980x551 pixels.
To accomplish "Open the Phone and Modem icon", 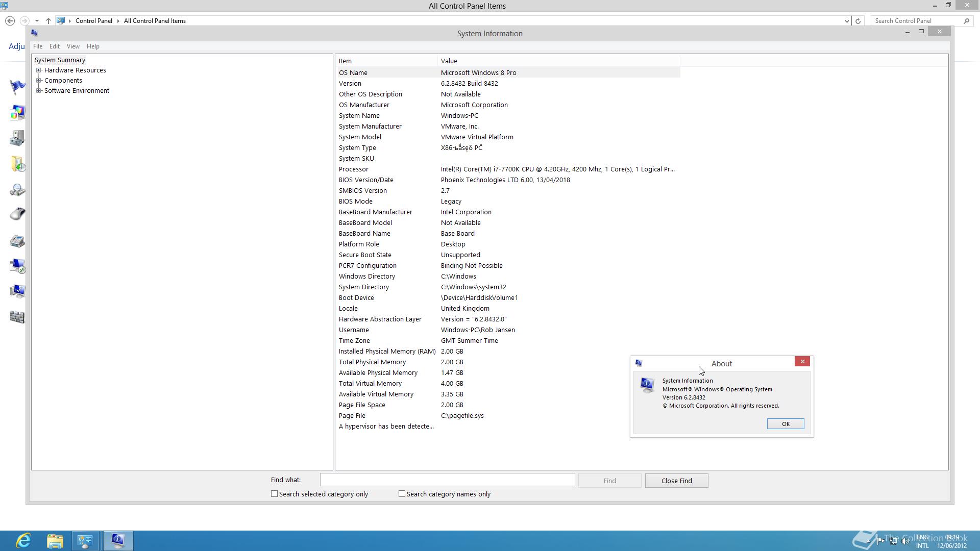I will pos(17,240).
